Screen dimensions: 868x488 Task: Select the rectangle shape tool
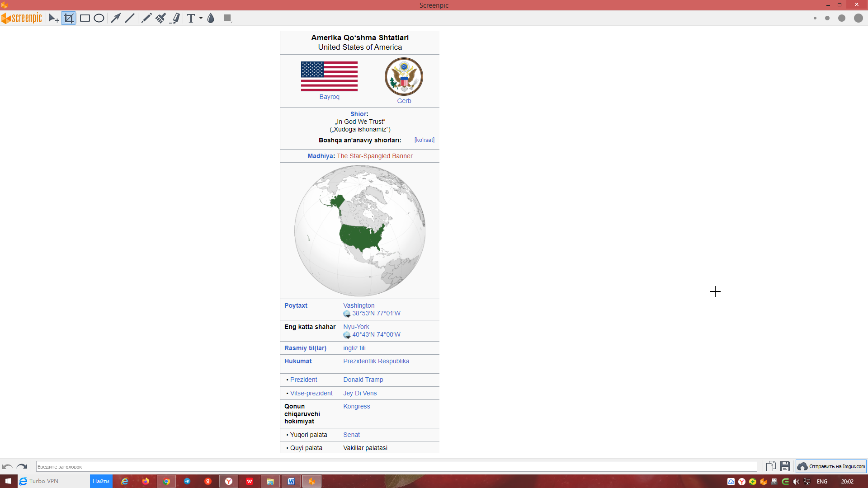[x=85, y=19]
